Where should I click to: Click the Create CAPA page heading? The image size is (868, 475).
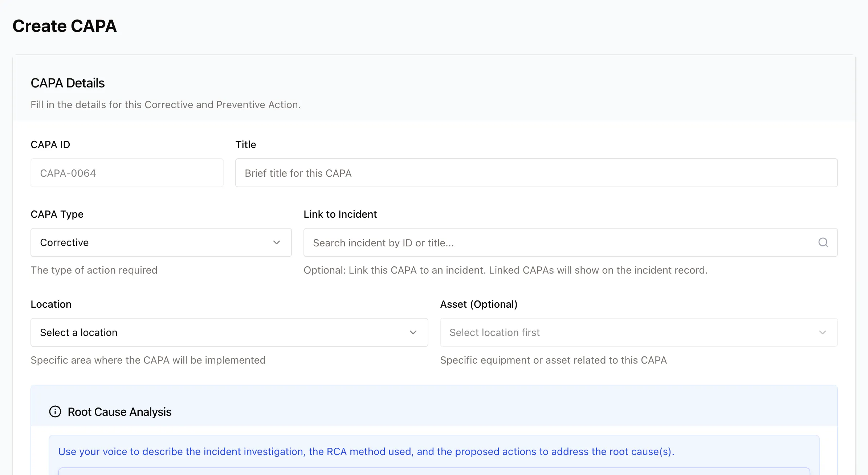coord(65,26)
